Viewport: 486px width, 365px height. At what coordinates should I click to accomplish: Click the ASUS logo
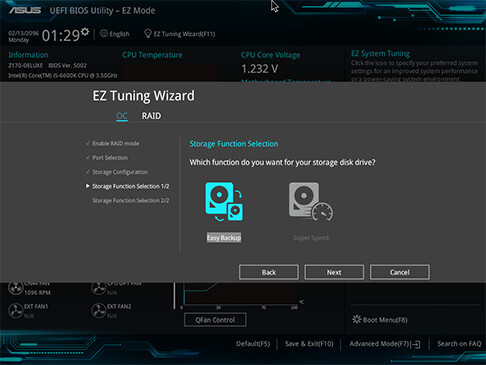pyautogui.click(x=25, y=10)
